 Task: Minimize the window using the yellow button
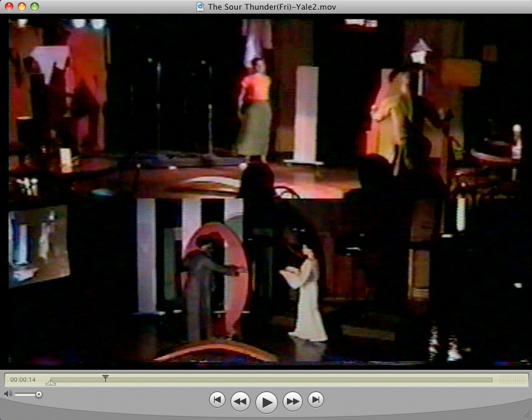tap(22, 7)
